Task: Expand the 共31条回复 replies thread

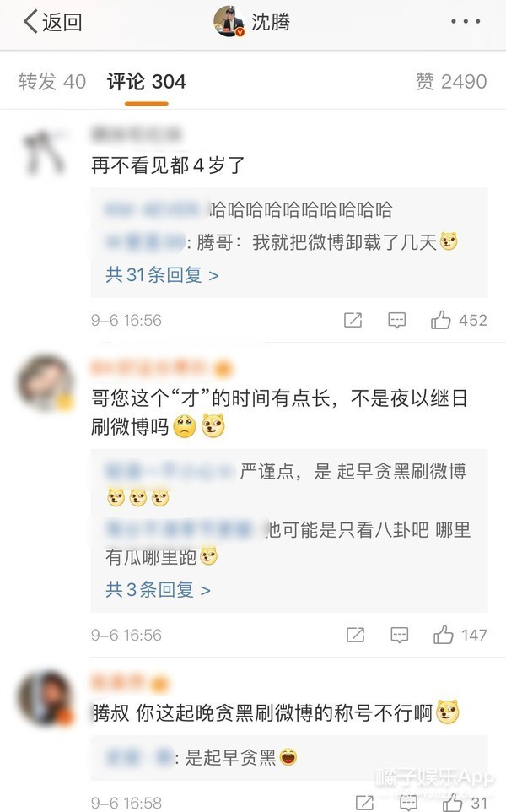Action: 162,275
